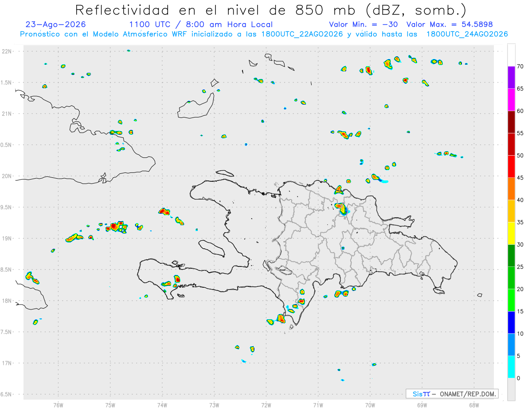Click the light blue 5-10 dBZ colorbar segment
532x411 pixels.
click(511, 345)
